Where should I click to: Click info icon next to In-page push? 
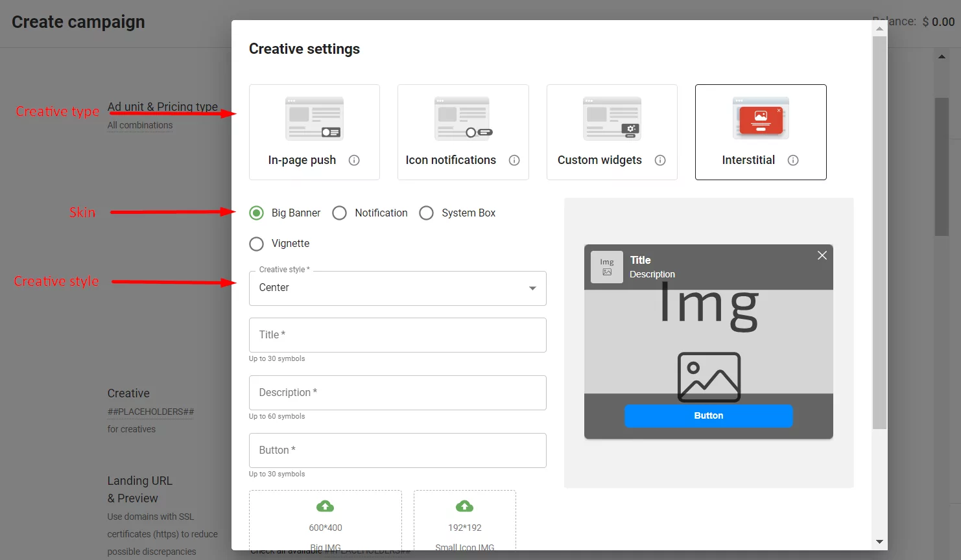pyautogui.click(x=354, y=160)
